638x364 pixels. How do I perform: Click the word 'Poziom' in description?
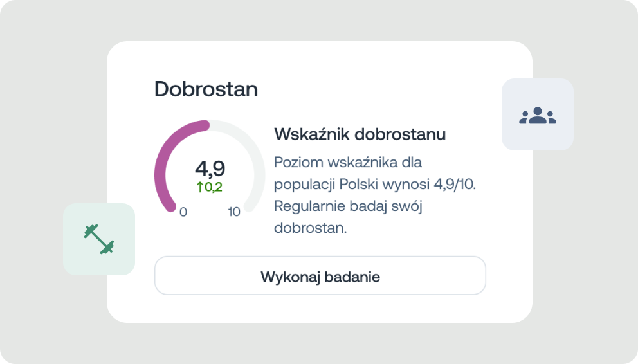coord(298,162)
